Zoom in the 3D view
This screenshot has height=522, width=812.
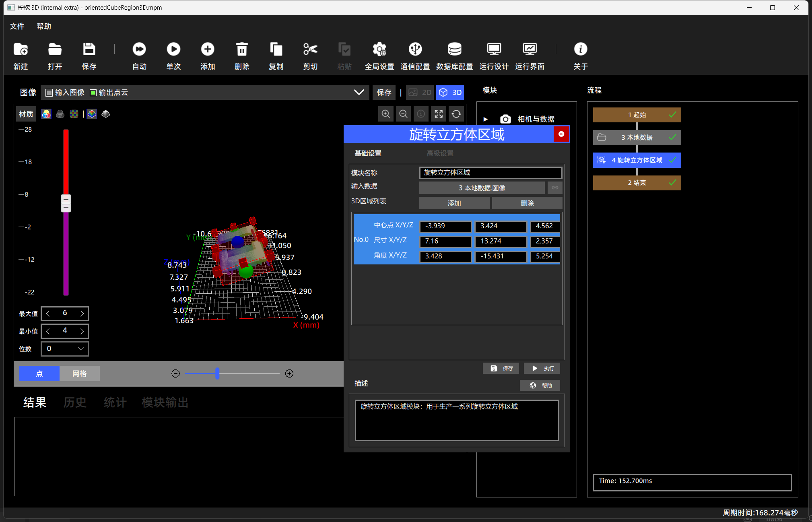pos(385,114)
